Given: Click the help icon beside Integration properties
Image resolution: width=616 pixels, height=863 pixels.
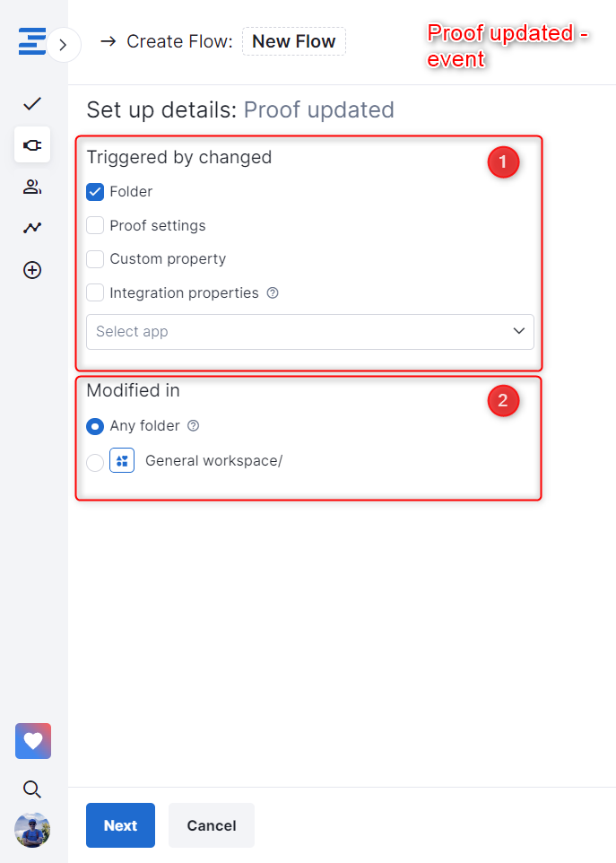Looking at the screenshot, I should pyautogui.click(x=273, y=293).
